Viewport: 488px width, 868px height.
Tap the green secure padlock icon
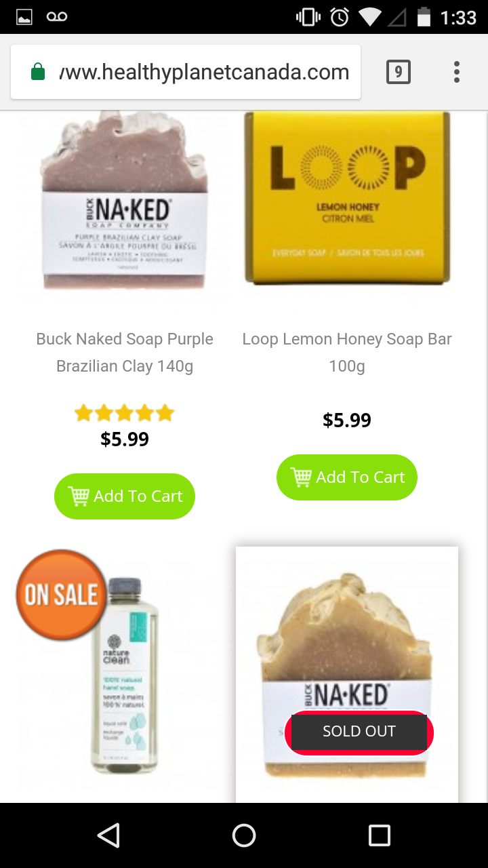(x=38, y=72)
